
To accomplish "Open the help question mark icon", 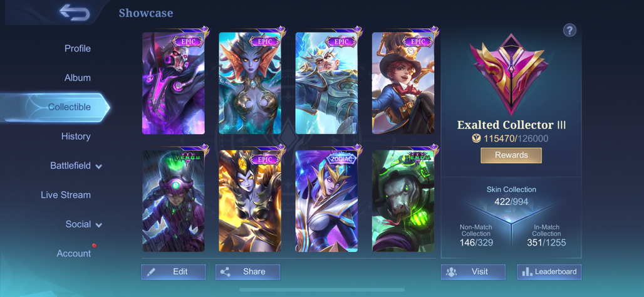I will (569, 30).
